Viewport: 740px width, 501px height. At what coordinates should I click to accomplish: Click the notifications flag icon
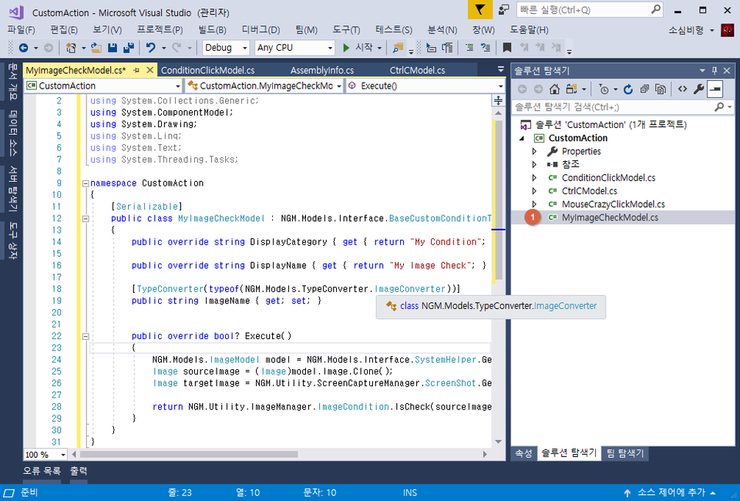click(x=479, y=10)
